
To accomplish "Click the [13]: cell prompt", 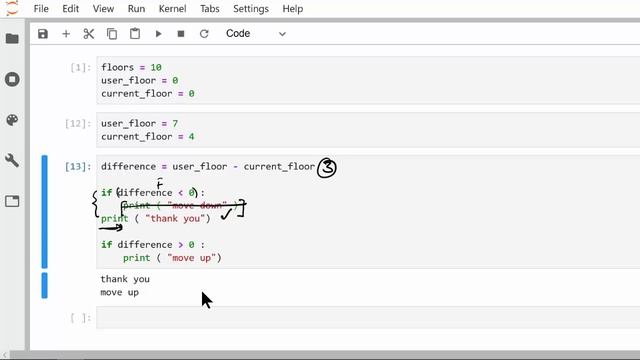I will 78,167.
